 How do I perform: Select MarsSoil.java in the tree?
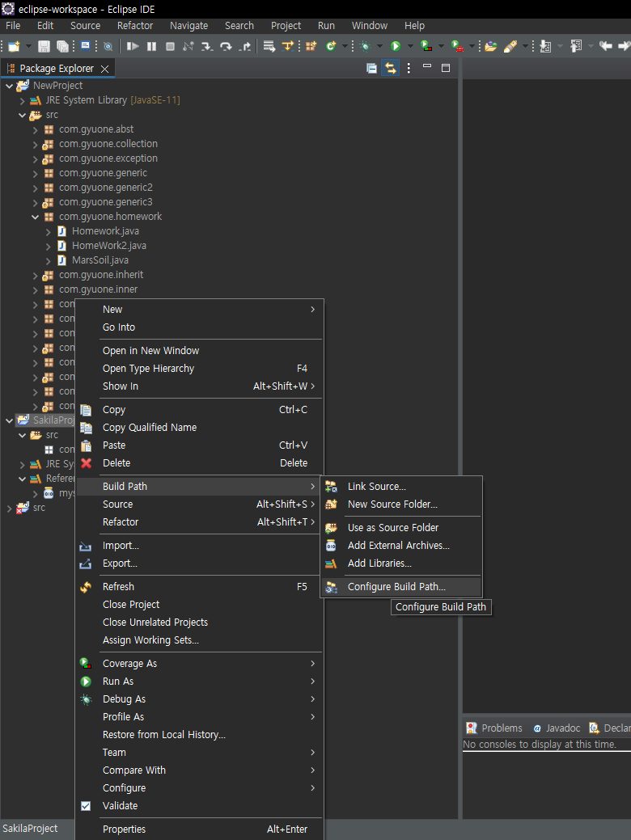(100, 260)
